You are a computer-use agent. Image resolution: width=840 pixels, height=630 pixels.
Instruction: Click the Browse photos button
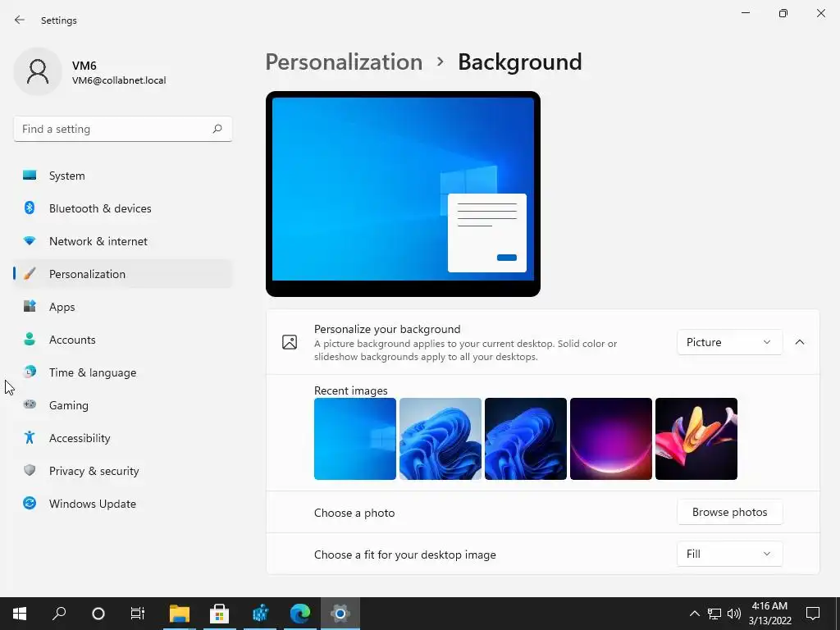coord(729,512)
